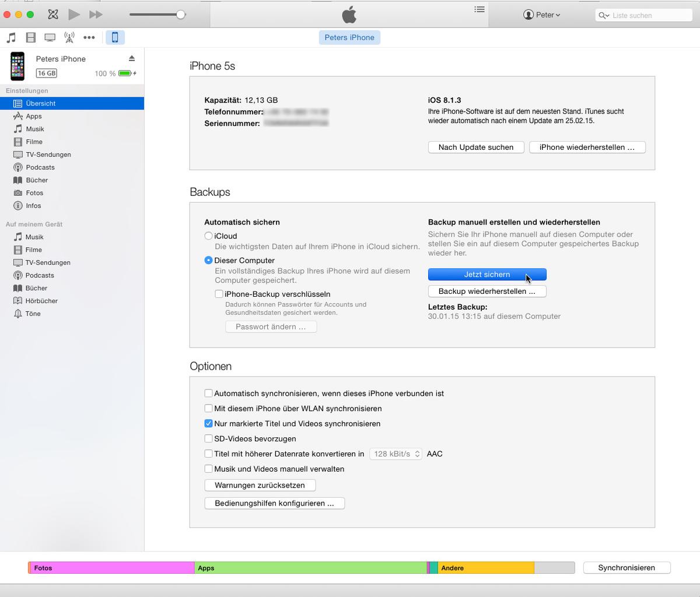Select the Peters iPhone tab

(349, 37)
